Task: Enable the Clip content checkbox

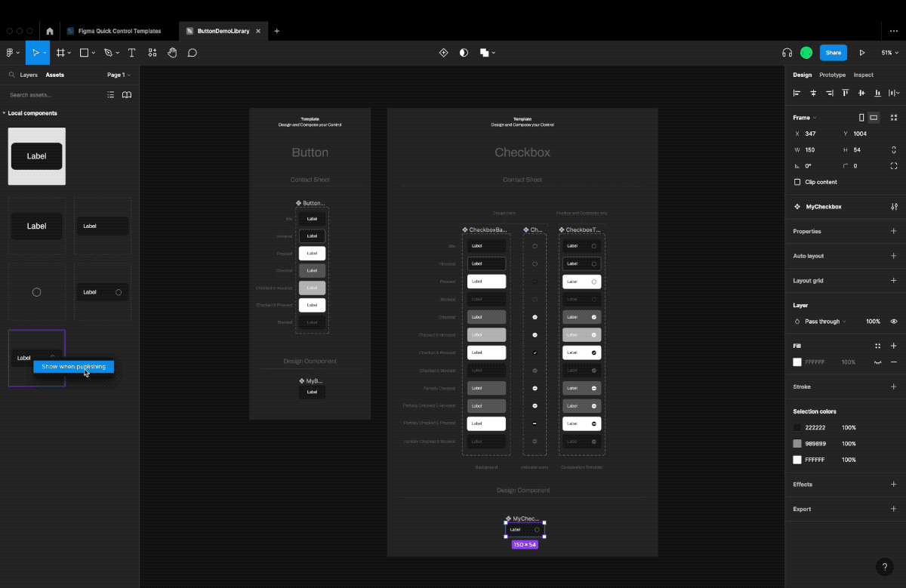Action: 797,182
